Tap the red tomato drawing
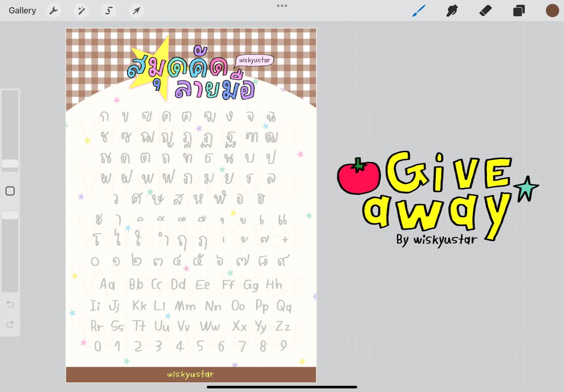Image resolution: width=564 pixels, height=392 pixels. point(359,176)
